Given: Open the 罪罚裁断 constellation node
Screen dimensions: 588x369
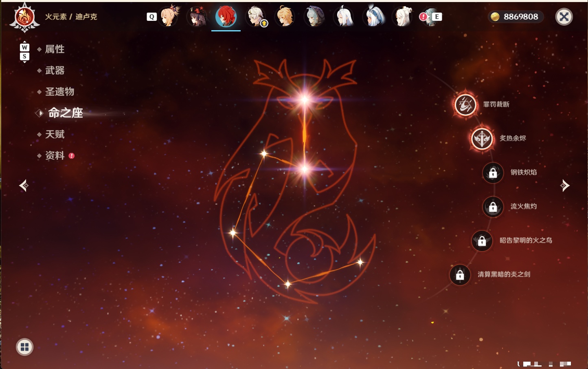Looking at the screenshot, I should pos(465,104).
